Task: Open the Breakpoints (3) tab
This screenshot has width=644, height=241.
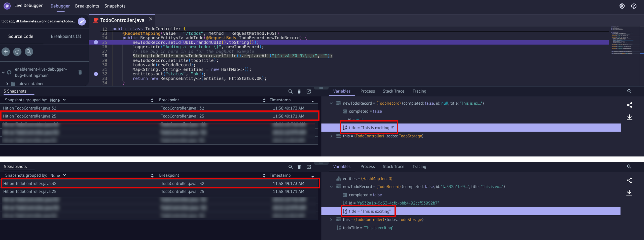Action: [x=66, y=36]
